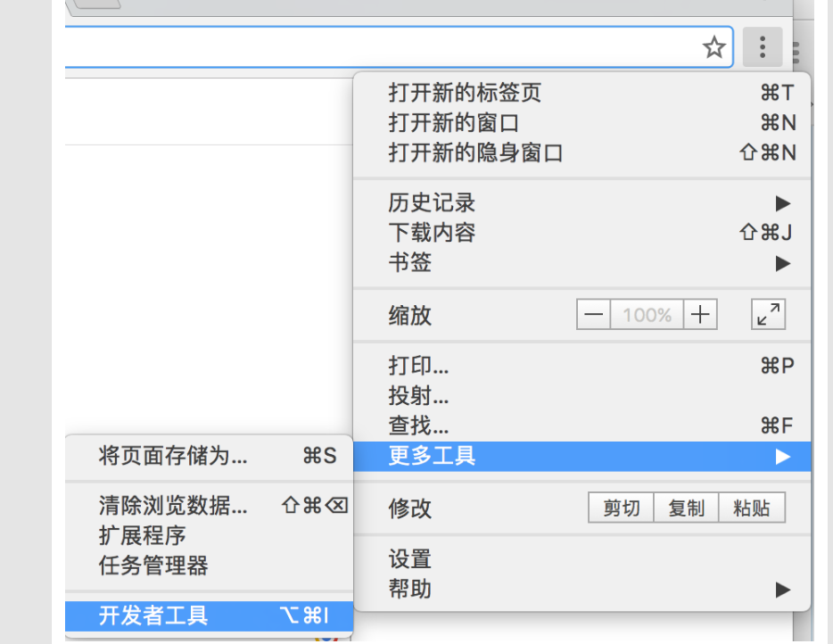This screenshot has width=833, height=644.
Task: Click the 复制 button
Action: click(686, 507)
